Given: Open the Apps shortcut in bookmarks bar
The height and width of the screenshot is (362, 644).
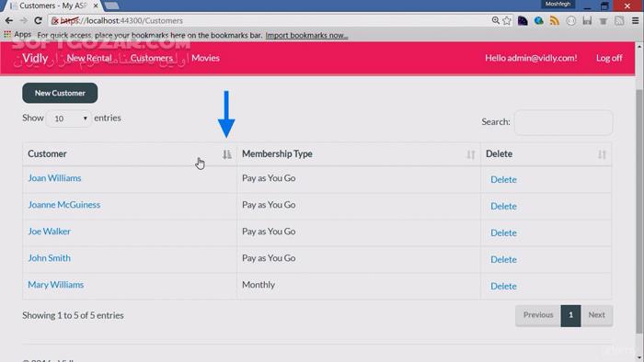Looking at the screenshot, I should (17, 35).
